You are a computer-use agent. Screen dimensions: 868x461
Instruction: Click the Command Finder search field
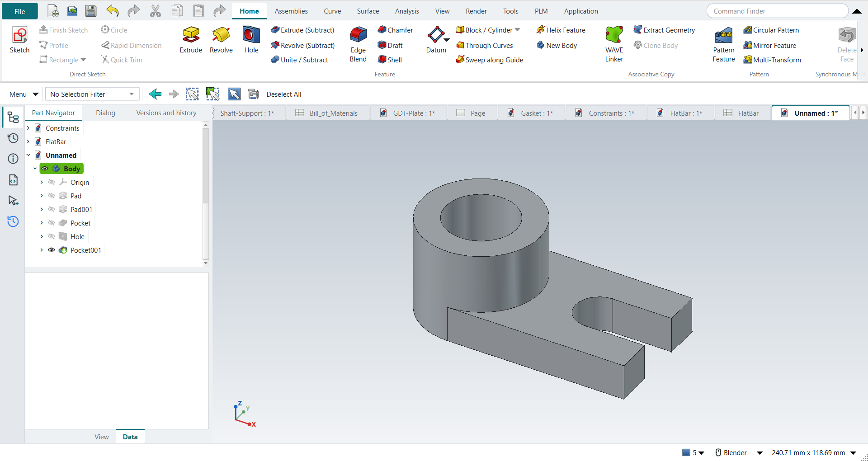(x=777, y=11)
